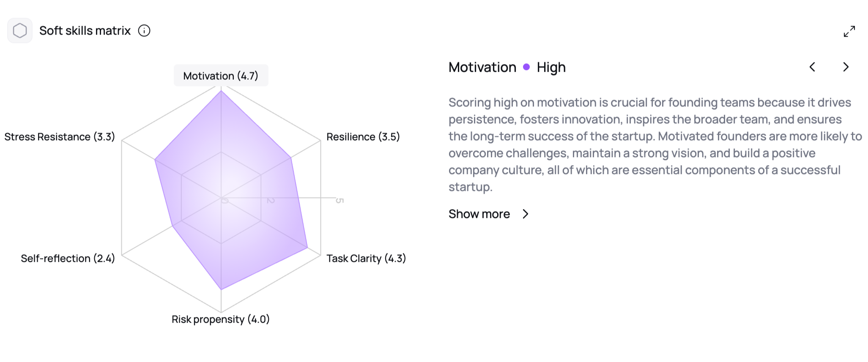Select the Task Clarity (4.3) label
The height and width of the screenshot is (362, 868).
[x=366, y=259]
